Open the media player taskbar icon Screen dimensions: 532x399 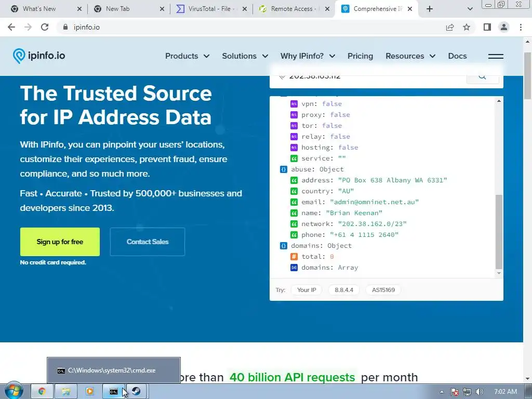tap(89, 391)
